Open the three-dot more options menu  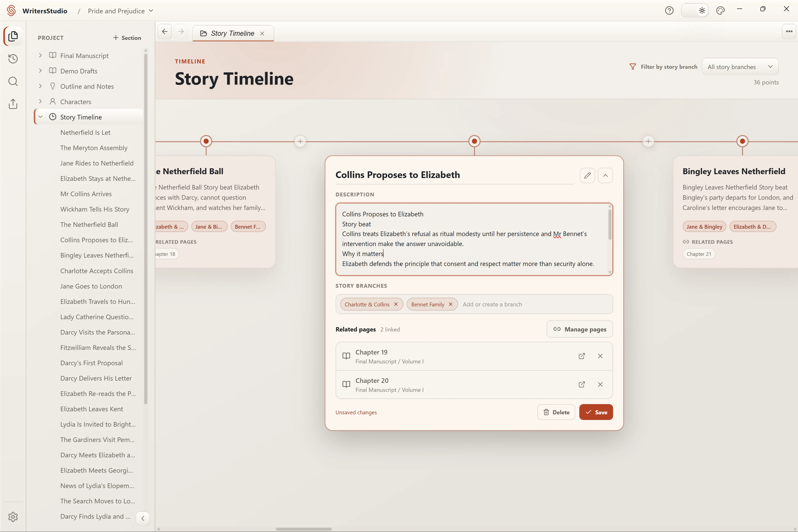(x=789, y=31)
